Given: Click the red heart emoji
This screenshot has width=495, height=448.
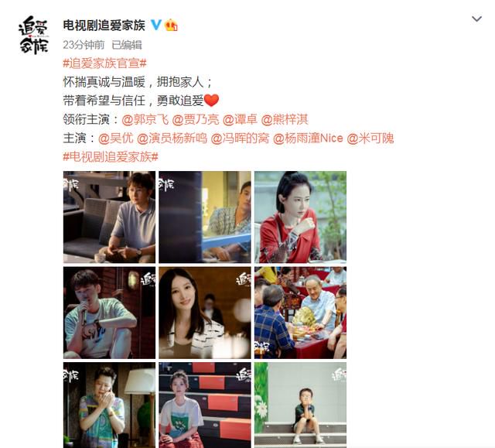Looking at the screenshot, I should [x=211, y=101].
